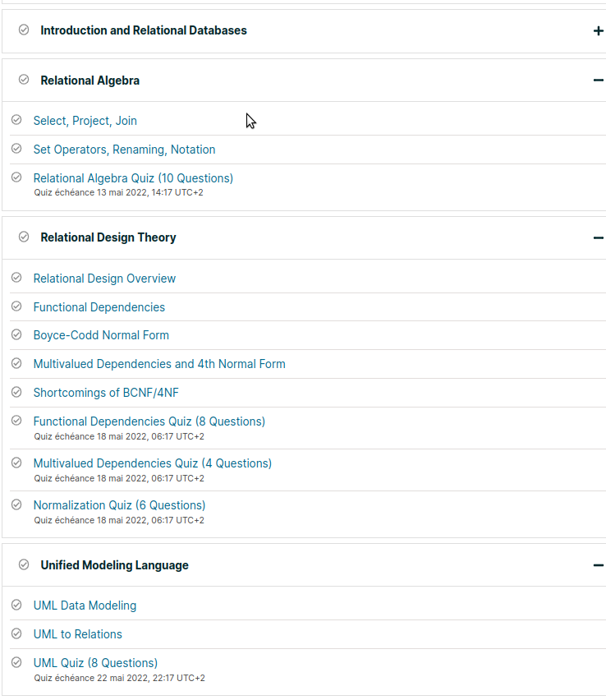This screenshot has height=700, width=606.
Task: Collapse the Relational Algebra section
Action: 598,81
